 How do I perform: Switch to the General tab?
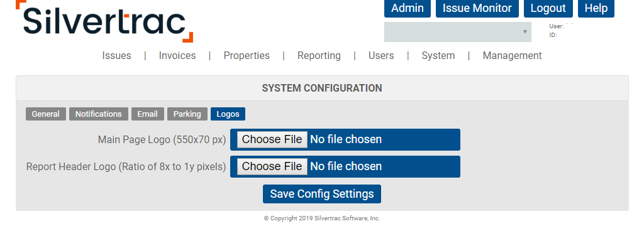click(45, 114)
